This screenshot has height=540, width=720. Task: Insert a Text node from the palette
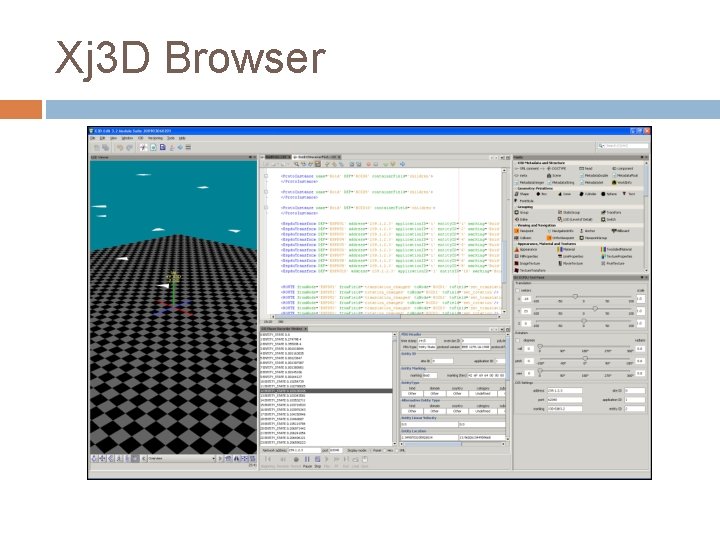coord(629,194)
